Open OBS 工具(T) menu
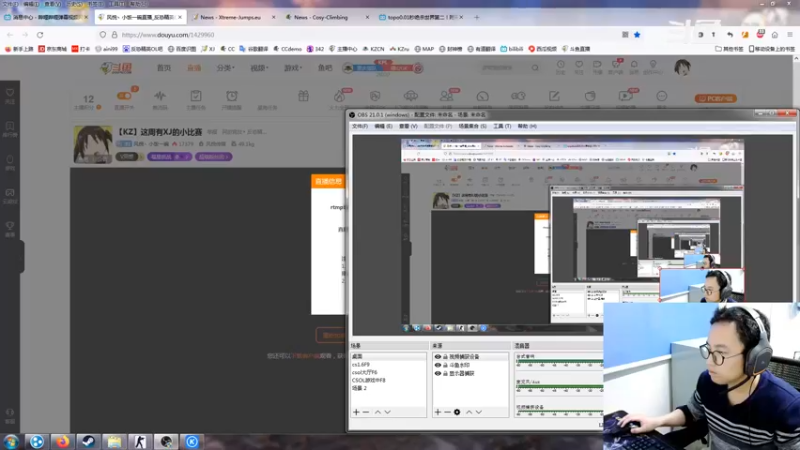This screenshot has width=800, height=450. [502, 126]
